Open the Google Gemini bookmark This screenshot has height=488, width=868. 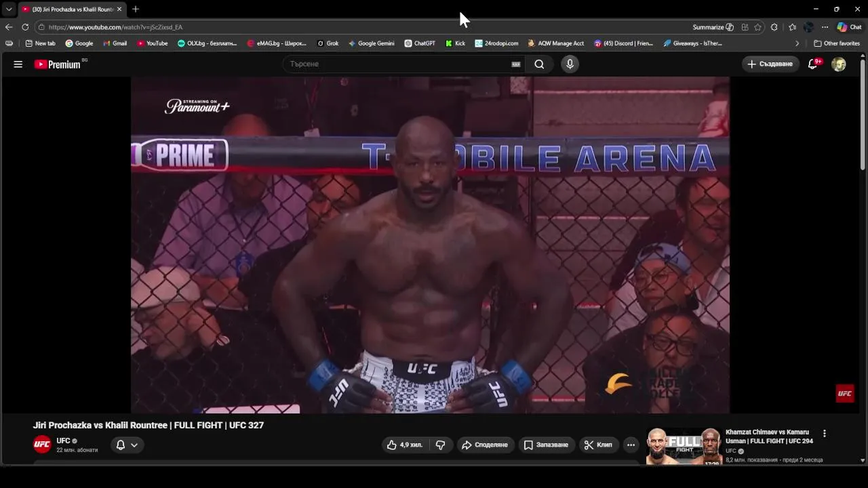(371, 43)
